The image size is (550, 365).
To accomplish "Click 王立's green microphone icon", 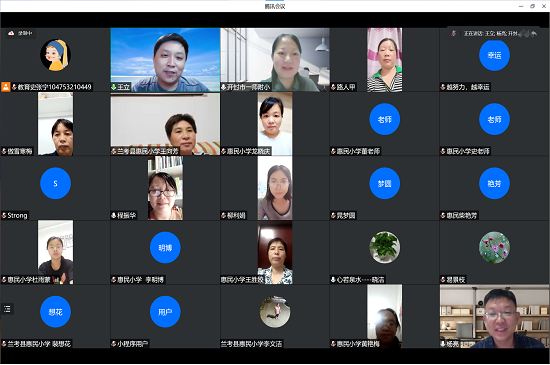I will pos(114,87).
